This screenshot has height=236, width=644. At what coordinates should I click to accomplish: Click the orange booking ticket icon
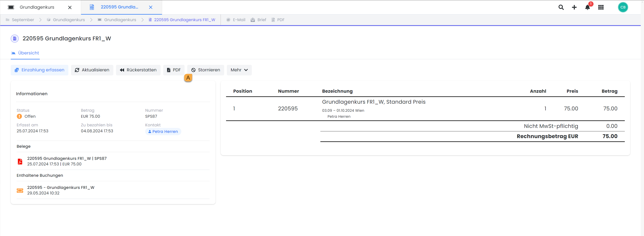(x=20, y=190)
